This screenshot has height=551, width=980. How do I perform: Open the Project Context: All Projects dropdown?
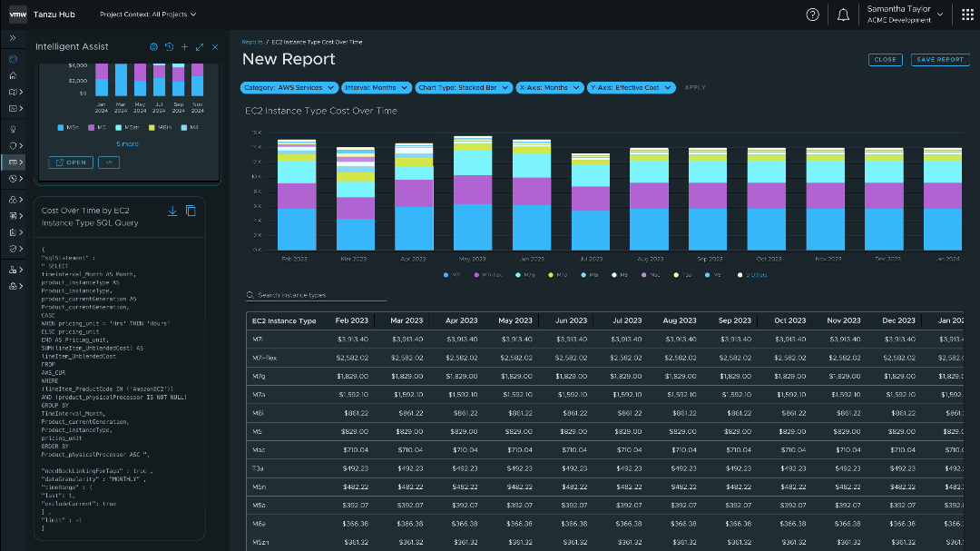tap(148, 15)
